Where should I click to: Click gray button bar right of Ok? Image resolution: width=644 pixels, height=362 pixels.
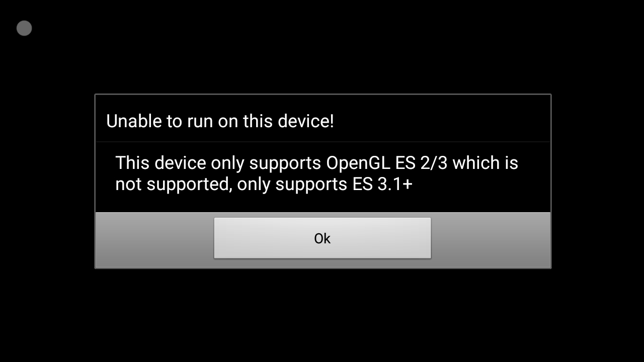(491, 239)
